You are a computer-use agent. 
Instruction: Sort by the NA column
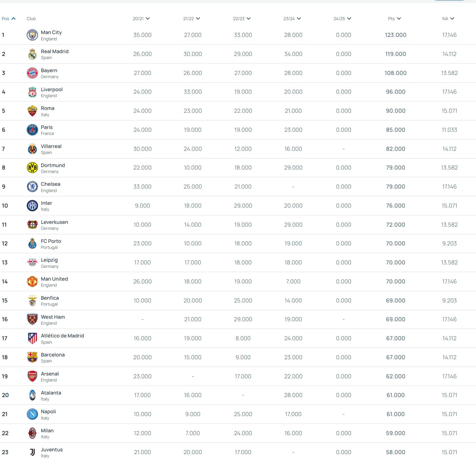[448, 19]
